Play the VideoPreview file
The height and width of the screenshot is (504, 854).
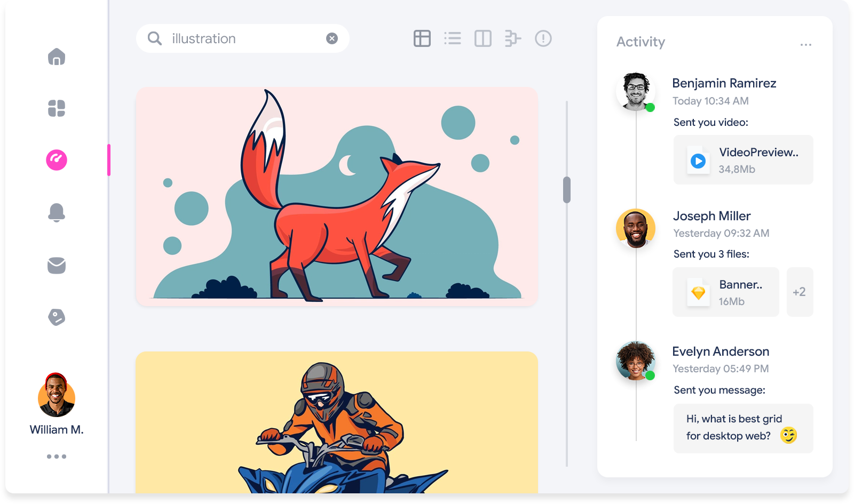click(698, 161)
